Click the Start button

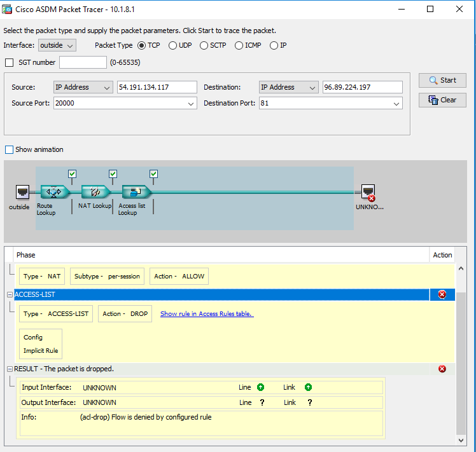442,80
